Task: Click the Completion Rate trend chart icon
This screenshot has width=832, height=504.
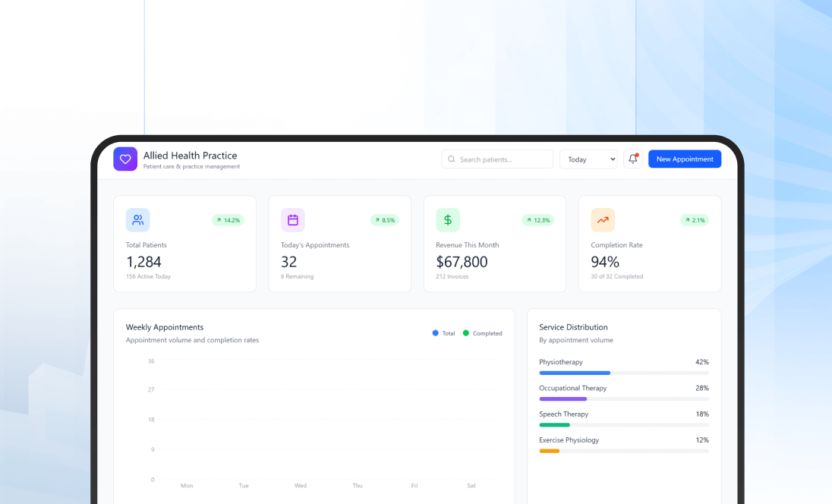Action: 602,219
